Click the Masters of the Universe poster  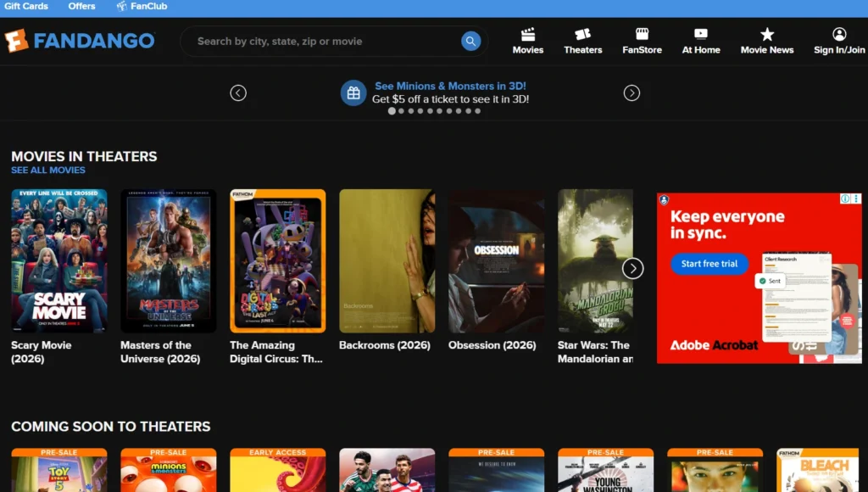point(169,261)
